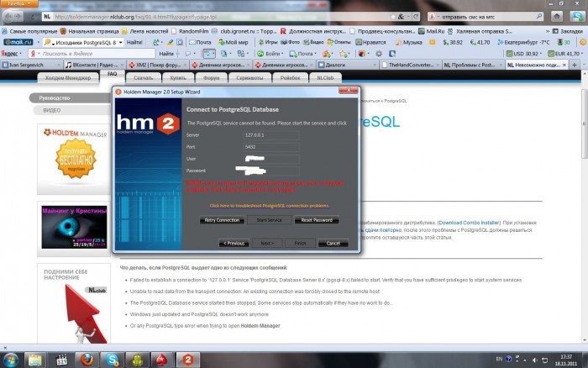Open PokerStars red star taskbar icon
The height and width of the screenshot is (368, 588).
[x=161, y=360]
